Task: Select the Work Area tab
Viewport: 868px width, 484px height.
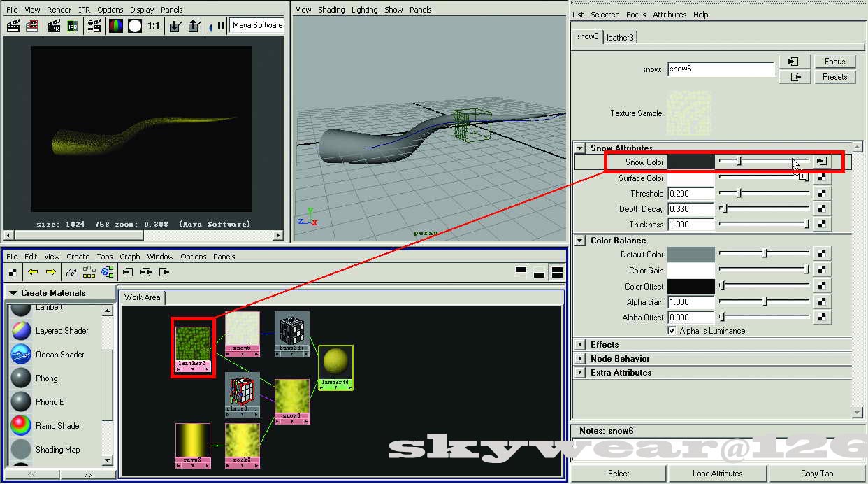Action: coord(142,297)
